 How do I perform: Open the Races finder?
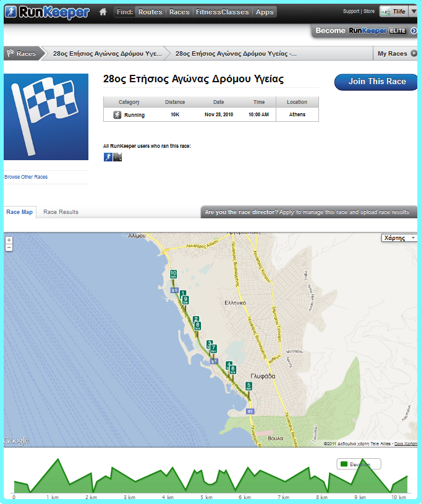[x=179, y=12]
